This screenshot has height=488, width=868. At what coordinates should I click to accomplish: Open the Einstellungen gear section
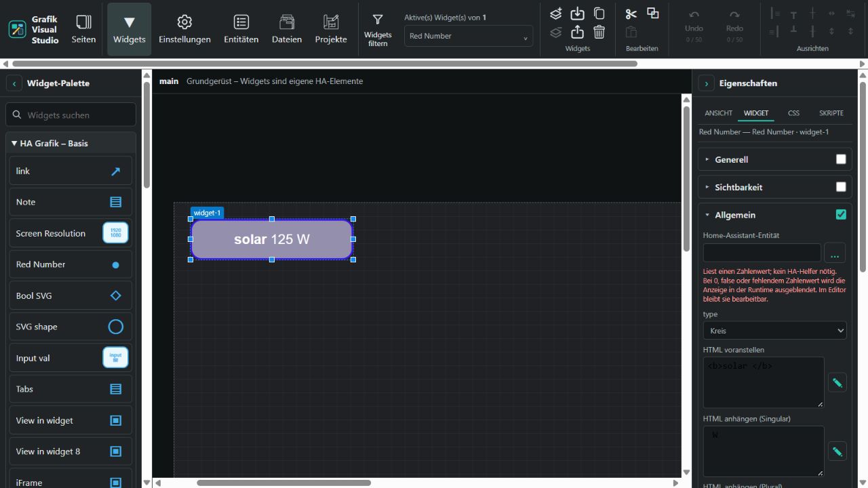point(184,29)
